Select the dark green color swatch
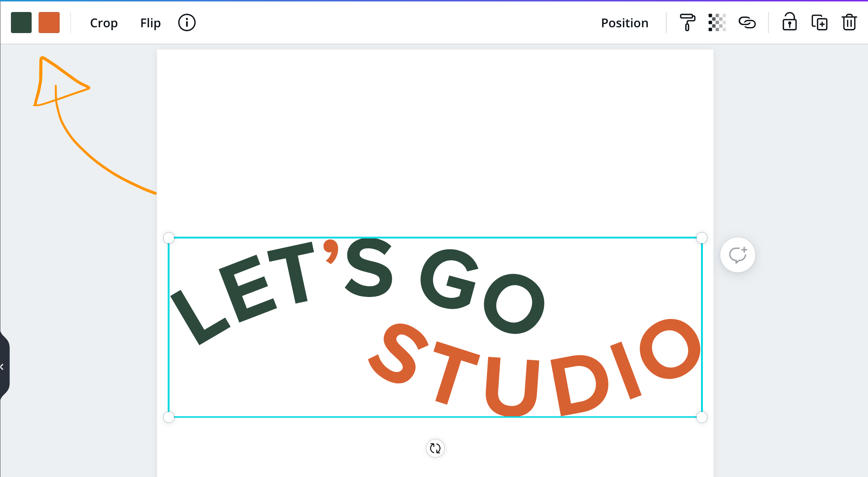The image size is (868, 477). coord(21,23)
